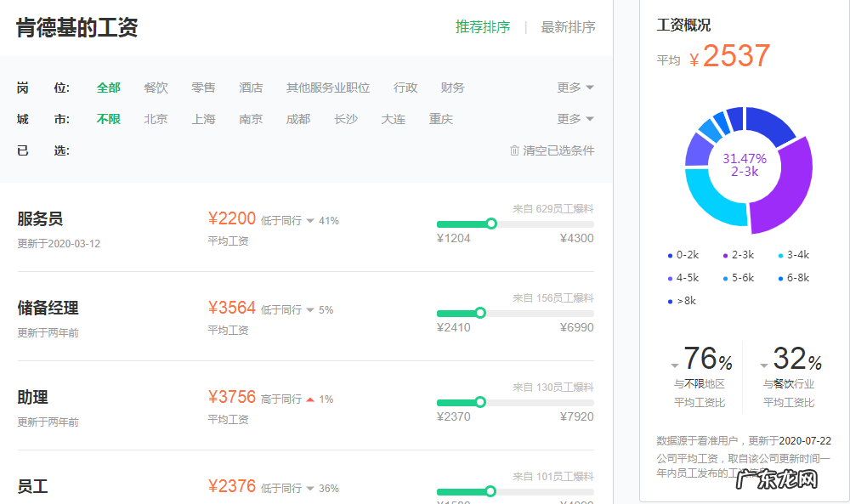
Task: Select 北京 as the city filter
Action: point(156,119)
